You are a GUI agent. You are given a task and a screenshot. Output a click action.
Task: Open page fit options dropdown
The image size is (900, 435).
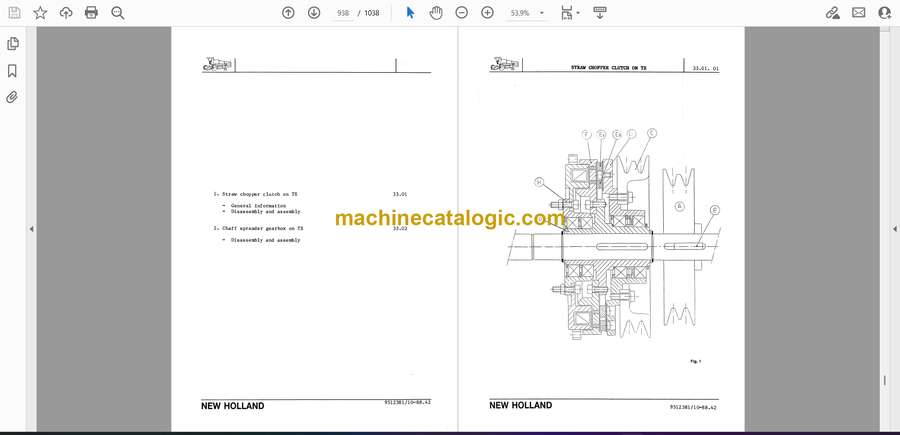click(x=570, y=13)
